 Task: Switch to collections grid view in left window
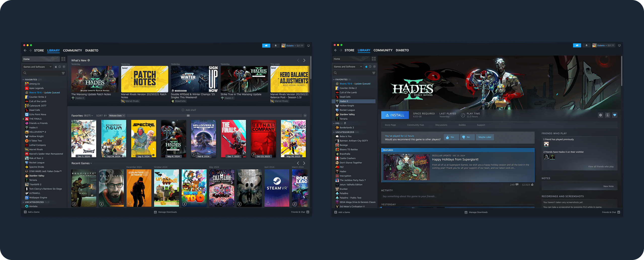pyautogui.click(x=63, y=59)
